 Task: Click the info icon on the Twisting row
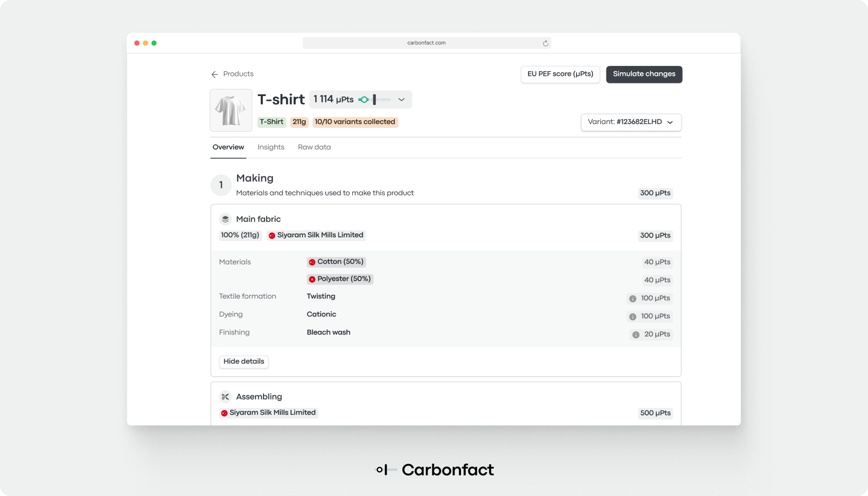pos(633,299)
